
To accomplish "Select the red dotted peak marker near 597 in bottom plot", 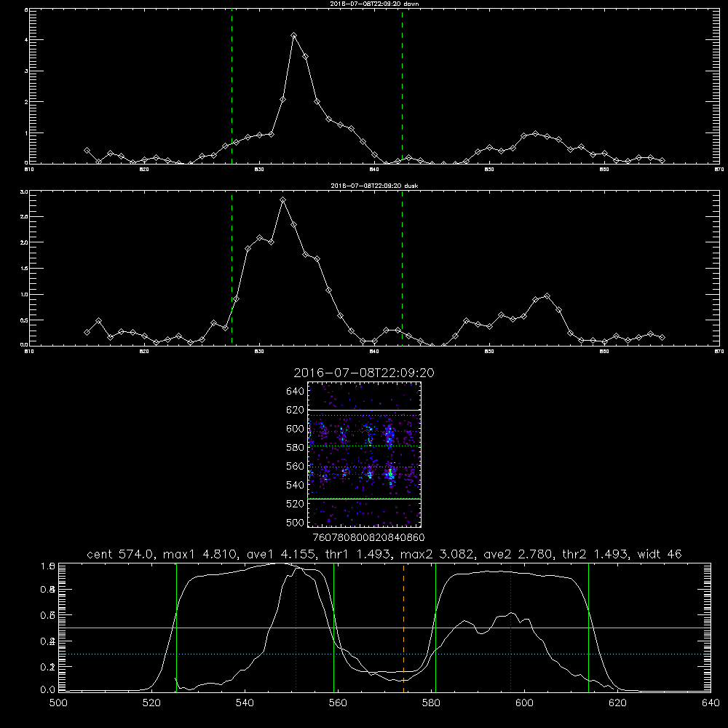I will tap(511, 628).
